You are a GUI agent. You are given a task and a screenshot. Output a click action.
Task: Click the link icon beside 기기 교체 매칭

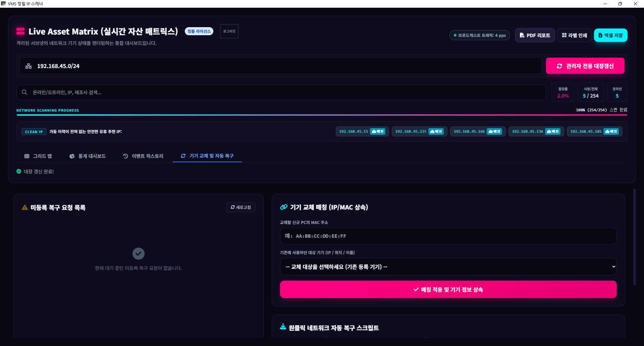pos(284,207)
